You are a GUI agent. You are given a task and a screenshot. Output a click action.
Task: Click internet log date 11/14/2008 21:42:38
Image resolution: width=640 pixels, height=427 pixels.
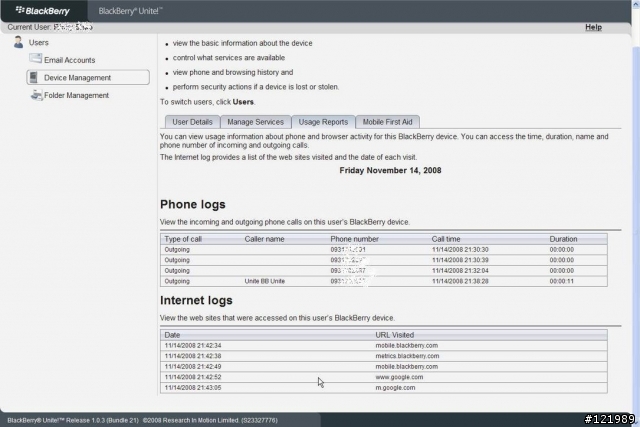click(193, 356)
